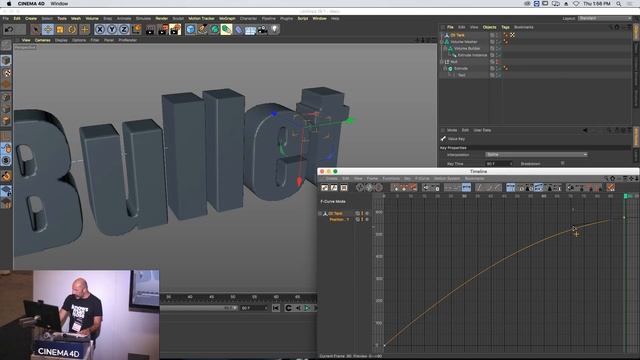This screenshot has width=640, height=360.
Task: Add a Camera object
Action: coord(262,29)
